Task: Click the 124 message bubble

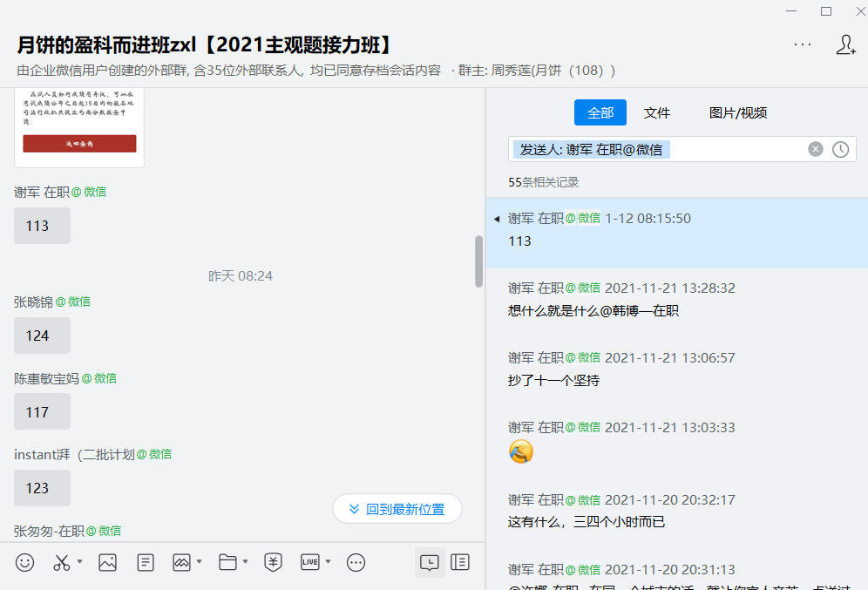Action: 42,336
